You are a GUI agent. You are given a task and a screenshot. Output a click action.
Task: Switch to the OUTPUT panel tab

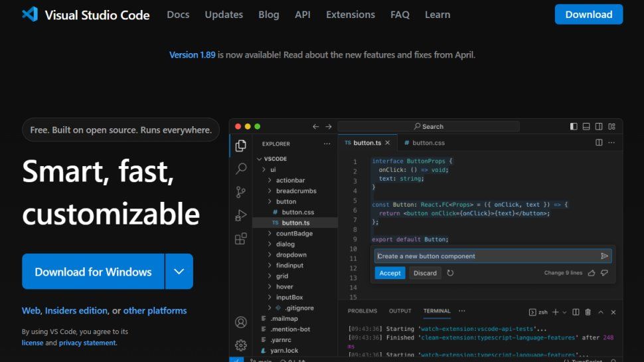[400, 311]
